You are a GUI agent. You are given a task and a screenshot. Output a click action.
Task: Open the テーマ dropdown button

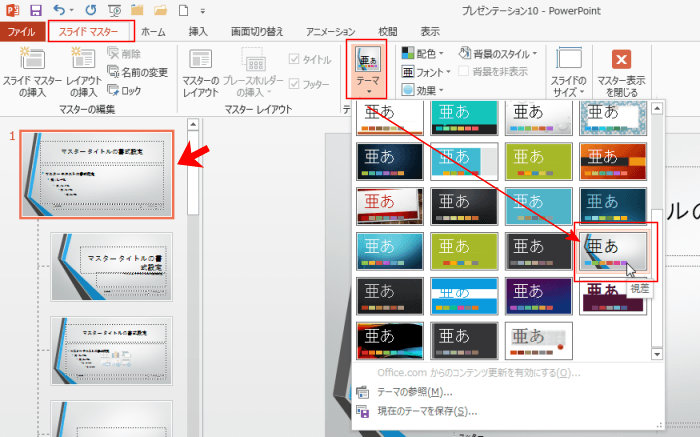pyautogui.click(x=368, y=70)
